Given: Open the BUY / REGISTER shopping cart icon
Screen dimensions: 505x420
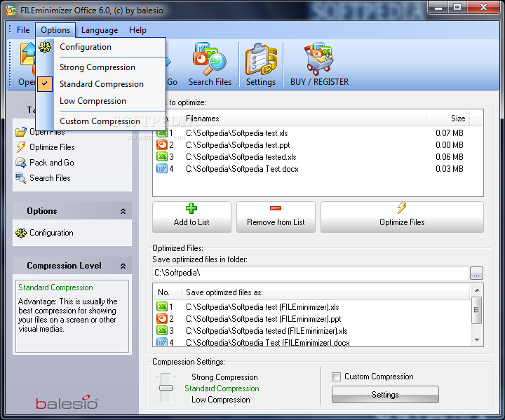Looking at the screenshot, I should coord(319,59).
